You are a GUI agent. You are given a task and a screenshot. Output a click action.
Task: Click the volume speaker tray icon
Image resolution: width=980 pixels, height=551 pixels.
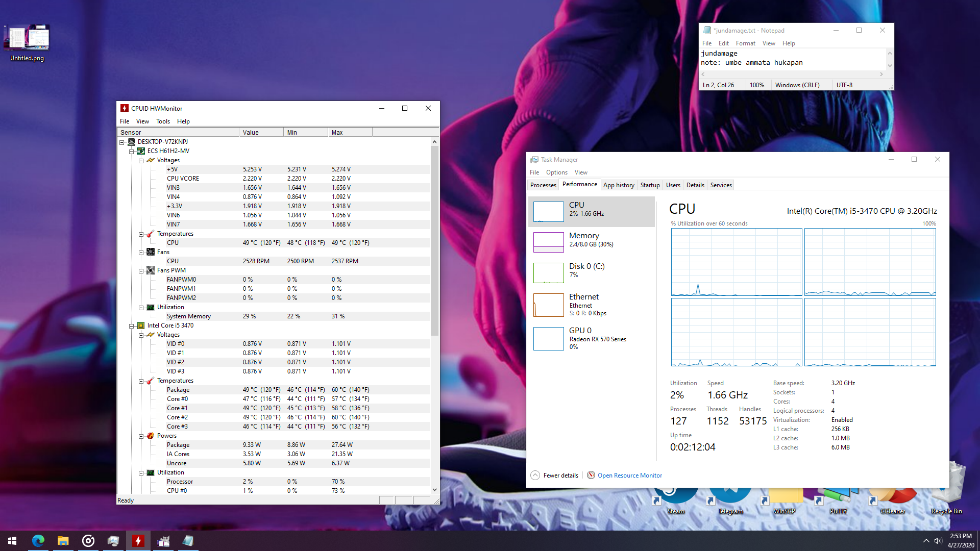click(x=938, y=541)
